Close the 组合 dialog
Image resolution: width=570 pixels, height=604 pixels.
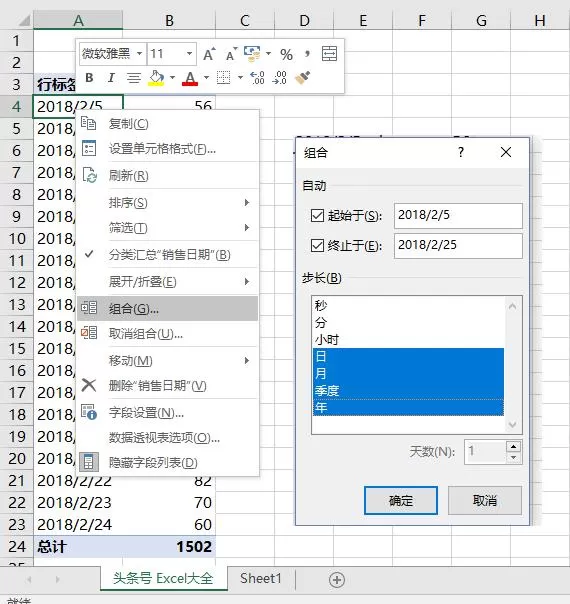coord(506,152)
